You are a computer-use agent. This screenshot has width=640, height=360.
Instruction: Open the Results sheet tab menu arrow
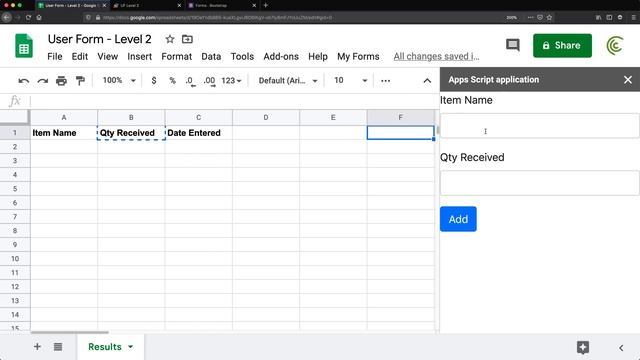(131, 347)
